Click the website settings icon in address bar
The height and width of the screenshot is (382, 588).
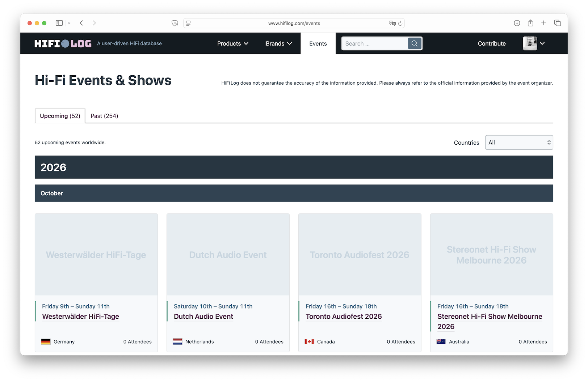[188, 23]
